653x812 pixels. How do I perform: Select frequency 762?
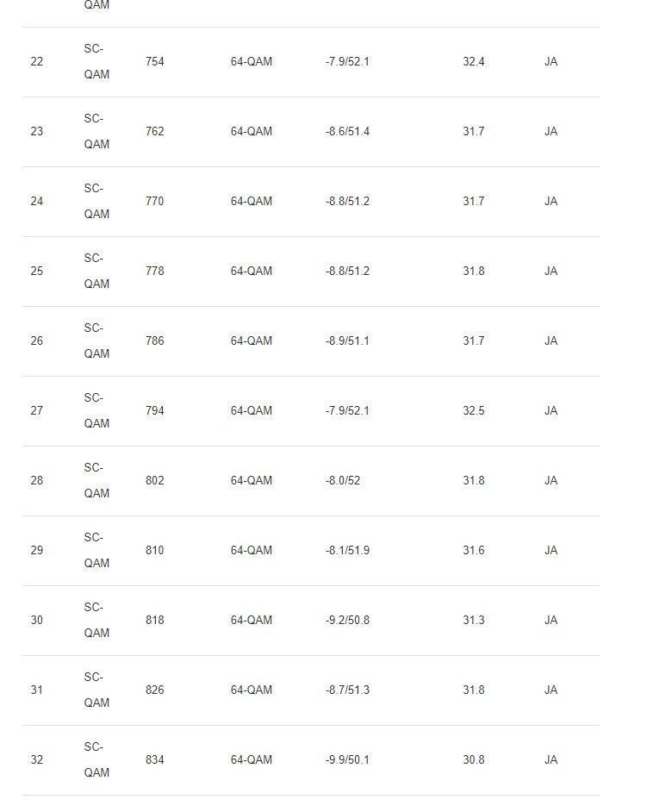155,132
